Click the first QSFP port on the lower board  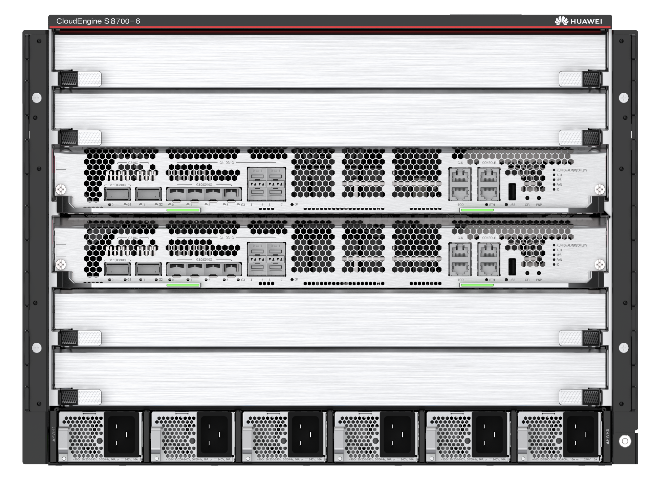116,268
